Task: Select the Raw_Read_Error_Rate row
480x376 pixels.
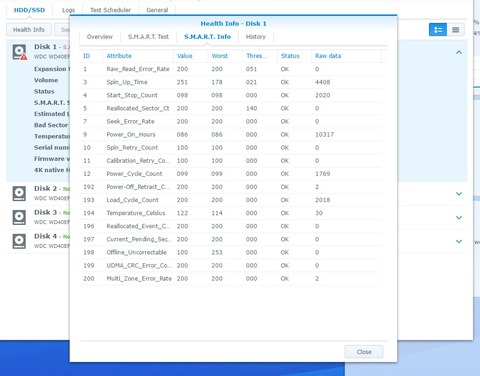Action: click(231, 69)
